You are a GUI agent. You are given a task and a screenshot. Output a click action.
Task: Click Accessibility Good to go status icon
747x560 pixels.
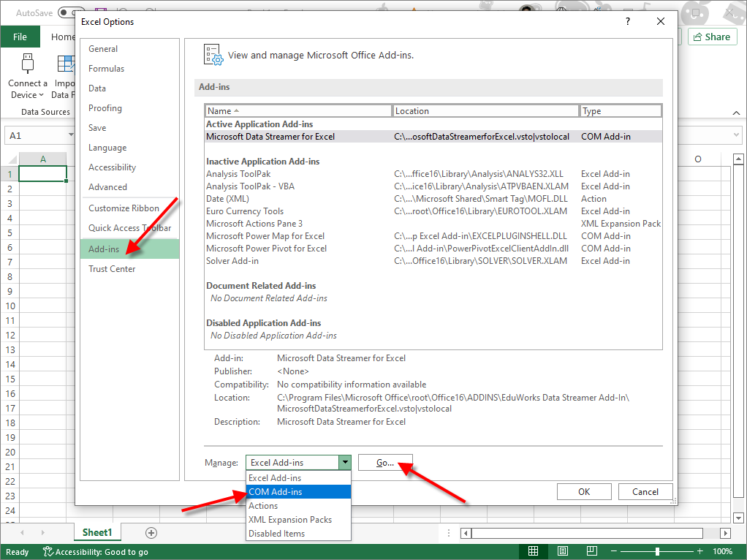(48, 551)
